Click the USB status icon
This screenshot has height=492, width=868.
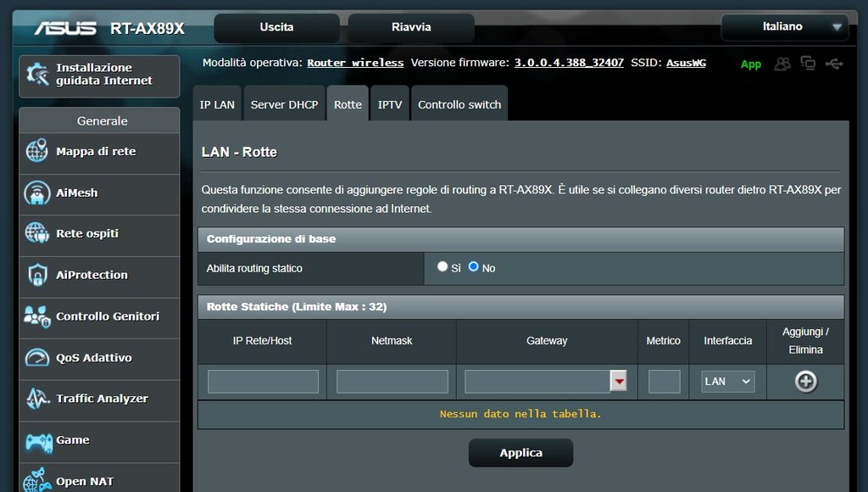(834, 64)
